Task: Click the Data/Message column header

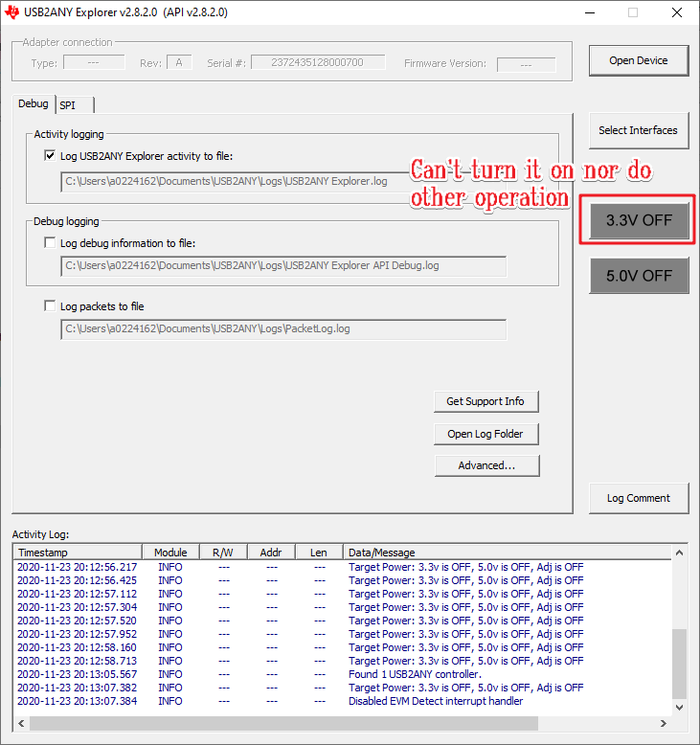Action: (x=508, y=553)
